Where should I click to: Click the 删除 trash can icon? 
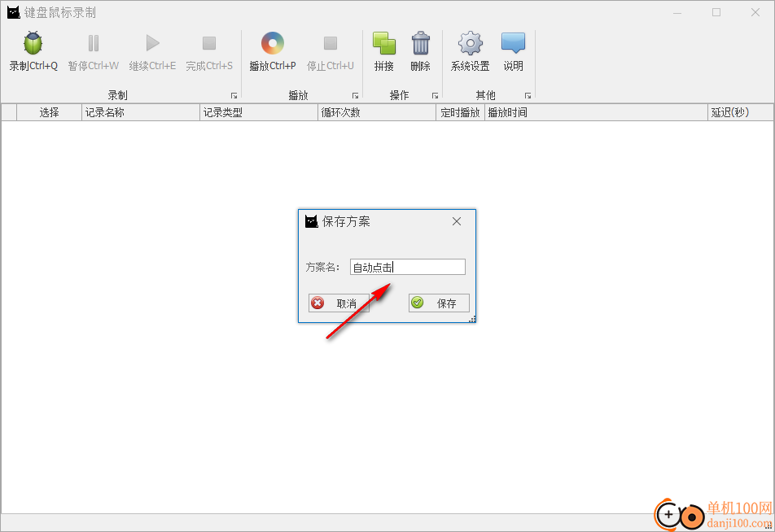(x=421, y=43)
